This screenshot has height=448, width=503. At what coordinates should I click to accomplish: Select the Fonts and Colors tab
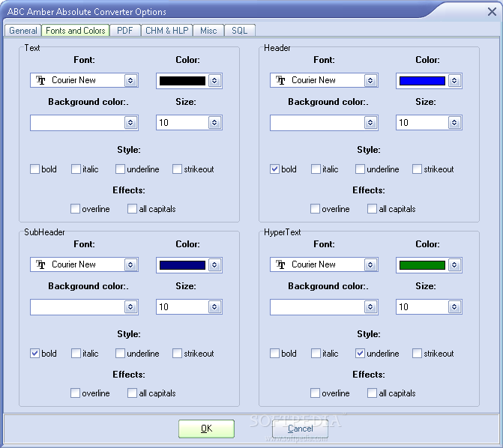76,31
